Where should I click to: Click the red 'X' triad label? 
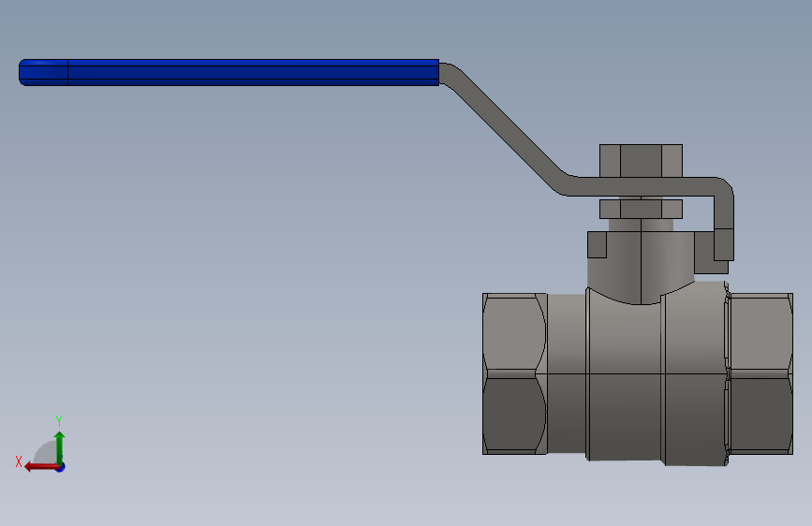(x=19, y=461)
